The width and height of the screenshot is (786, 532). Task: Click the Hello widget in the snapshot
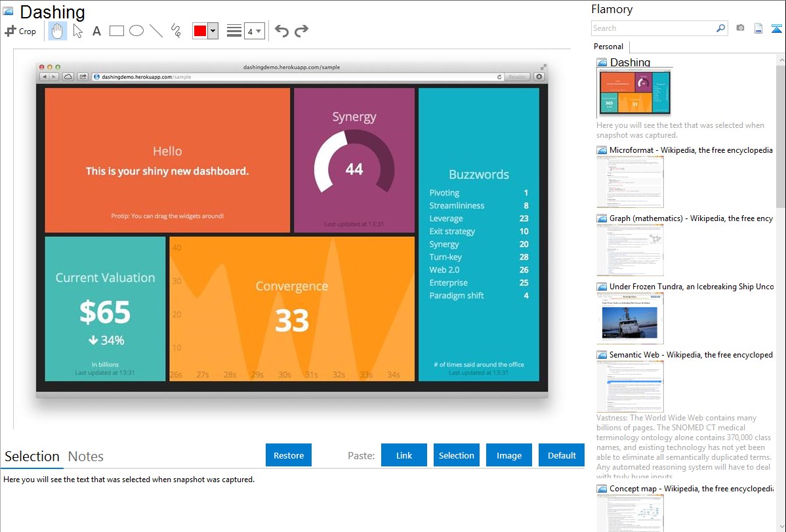(167, 161)
